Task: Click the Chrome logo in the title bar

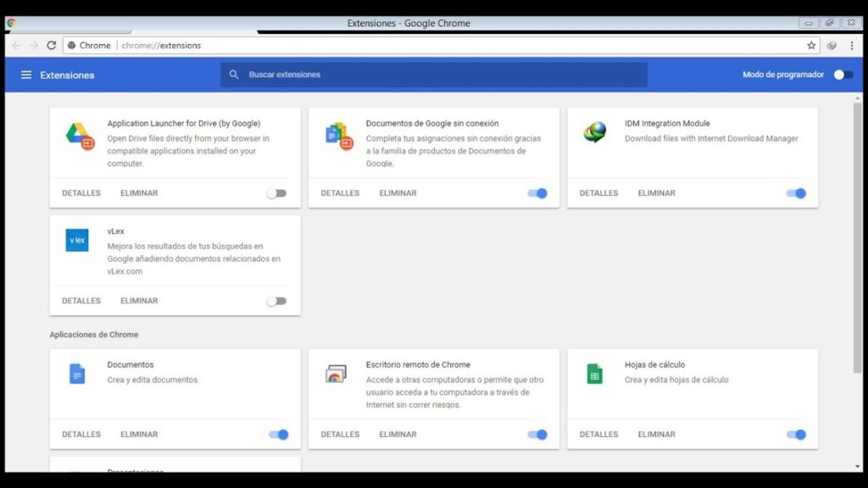Action: point(11,23)
